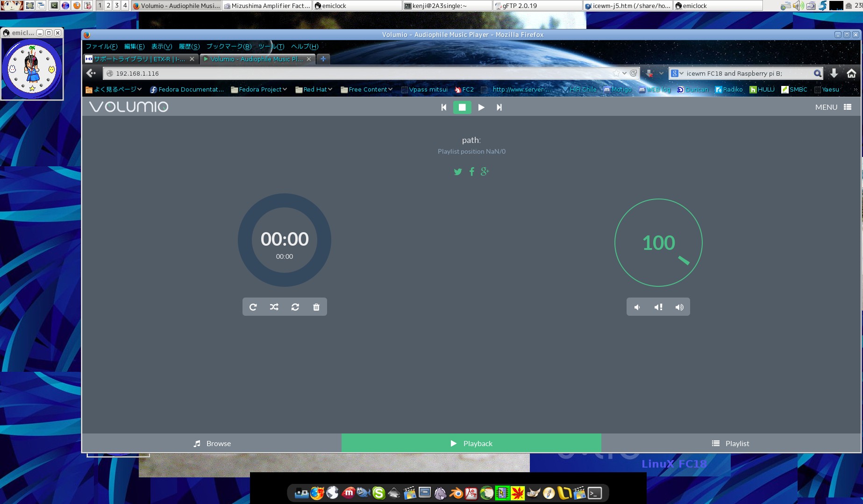Start playback with the play button
This screenshot has width=863, height=504.
click(481, 107)
